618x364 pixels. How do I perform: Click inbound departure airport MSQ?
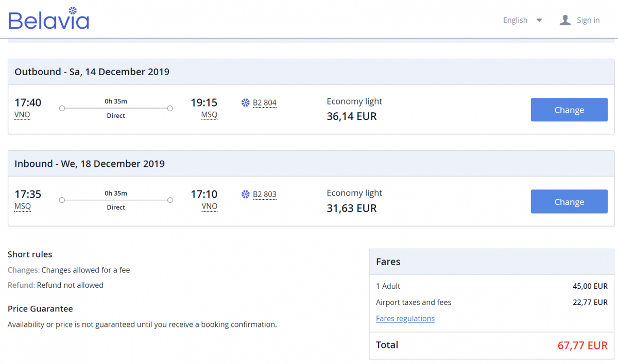click(x=23, y=206)
